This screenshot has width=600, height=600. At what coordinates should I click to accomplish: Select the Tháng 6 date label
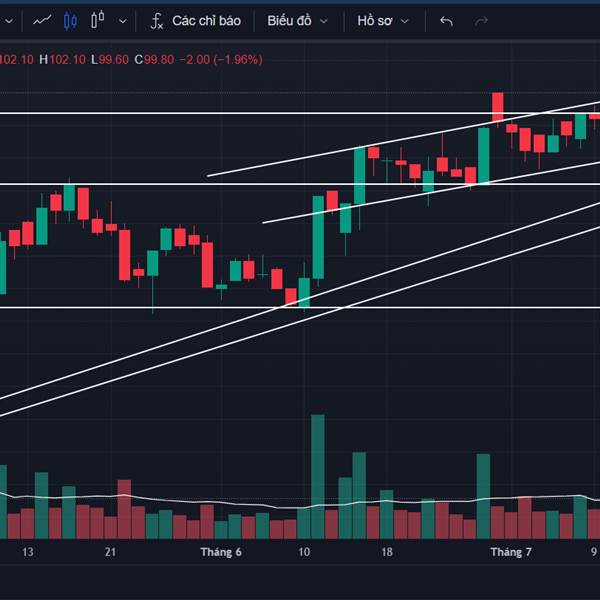[221, 552]
